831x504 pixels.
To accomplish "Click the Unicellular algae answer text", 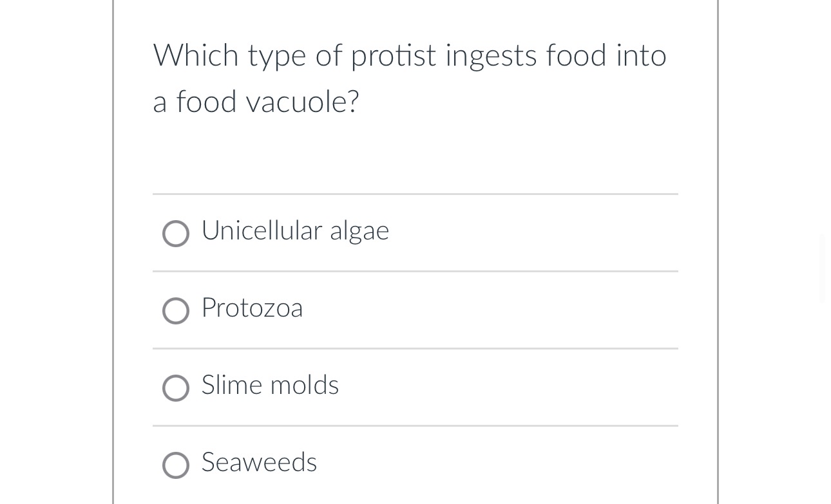I will coord(295,230).
